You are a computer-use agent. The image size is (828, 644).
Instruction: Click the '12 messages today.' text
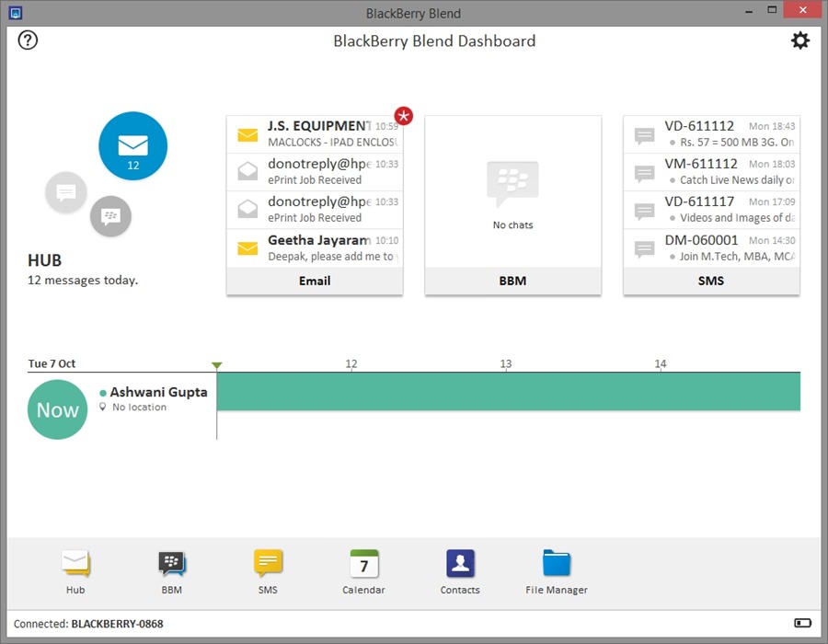pyautogui.click(x=83, y=281)
